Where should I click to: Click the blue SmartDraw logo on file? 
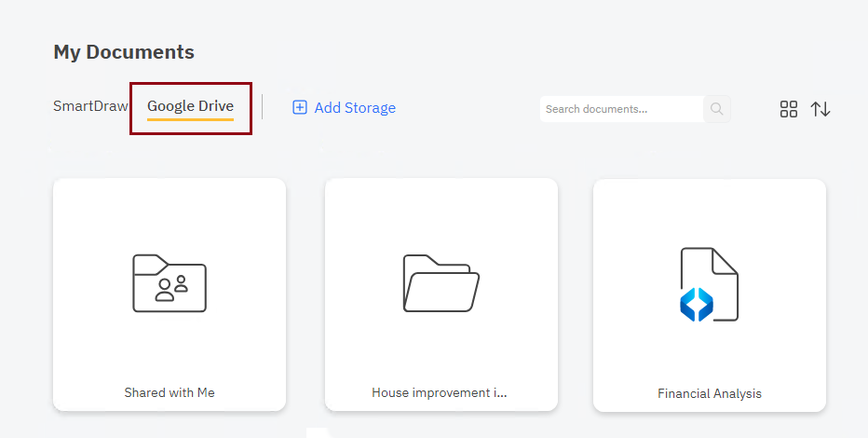pyautogui.click(x=697, y=305)
